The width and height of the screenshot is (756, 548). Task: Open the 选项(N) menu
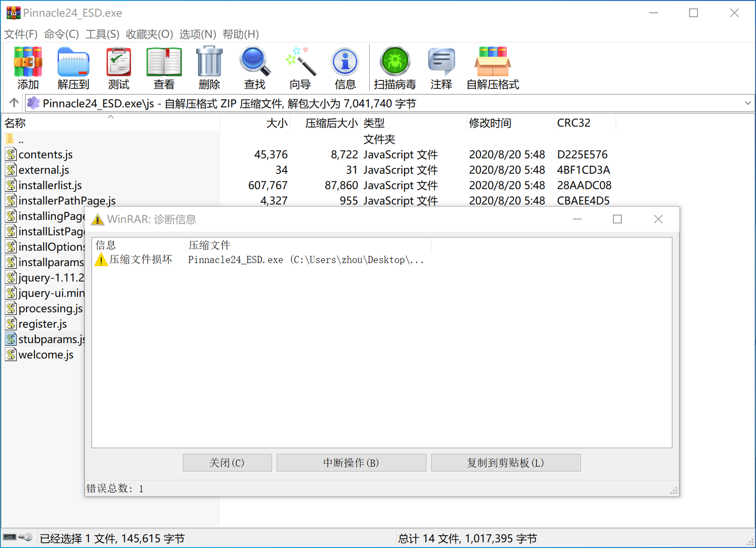pyautogui.click(x=198, y=34)
